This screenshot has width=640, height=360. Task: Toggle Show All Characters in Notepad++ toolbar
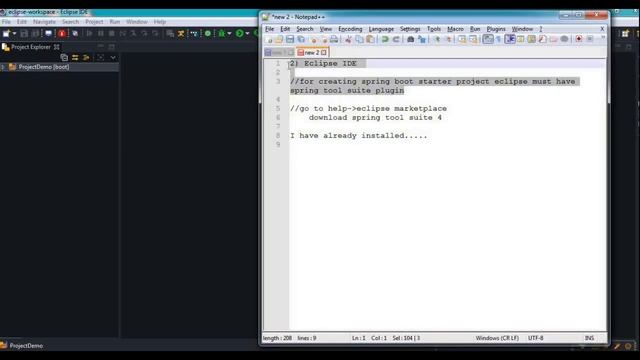pyautogui.click(x=499, y=39)
